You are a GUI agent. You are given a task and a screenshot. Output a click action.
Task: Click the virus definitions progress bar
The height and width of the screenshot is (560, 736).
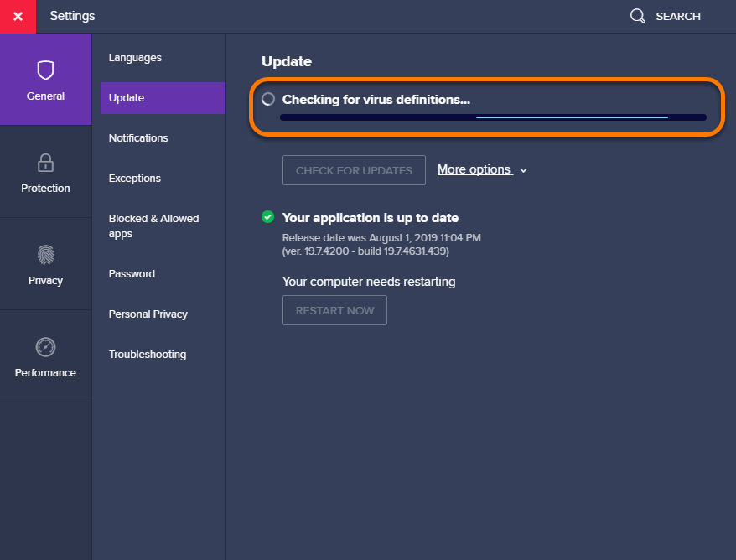[x=493, y=117]
